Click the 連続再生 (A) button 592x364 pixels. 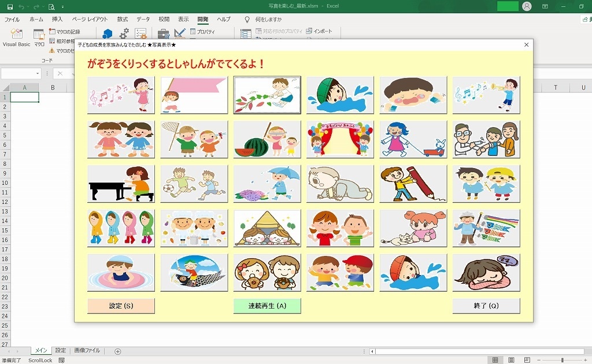pyautogui.click(x=267, y=306)
